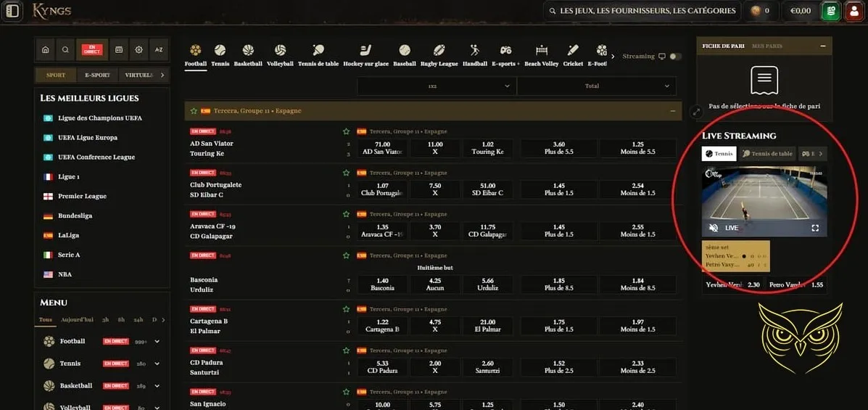Minimize the Fiche de pari panel
Screen dimensions: 868x410
pos(823,46)
